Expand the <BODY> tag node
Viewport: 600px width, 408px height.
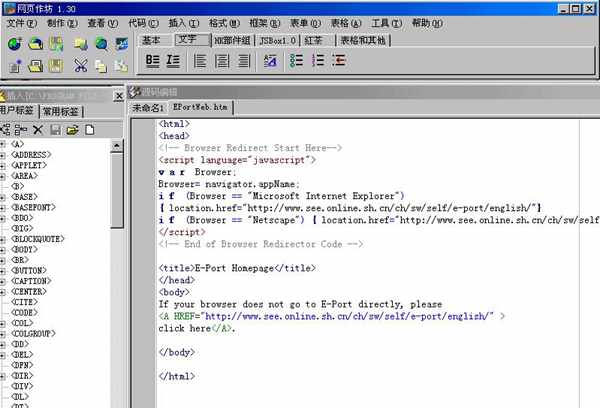pyautogui.click(x=3, y=250)
